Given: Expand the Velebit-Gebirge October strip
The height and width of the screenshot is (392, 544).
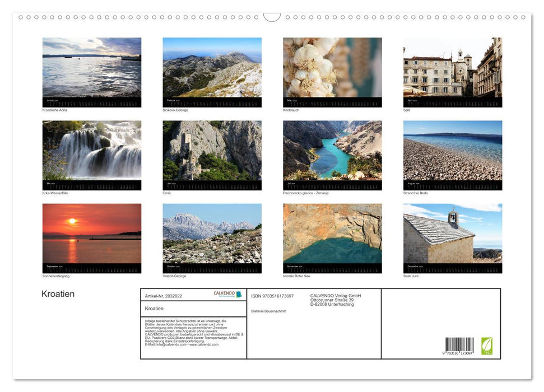Looking at the screenshot, I should click(x=212, y=267).
